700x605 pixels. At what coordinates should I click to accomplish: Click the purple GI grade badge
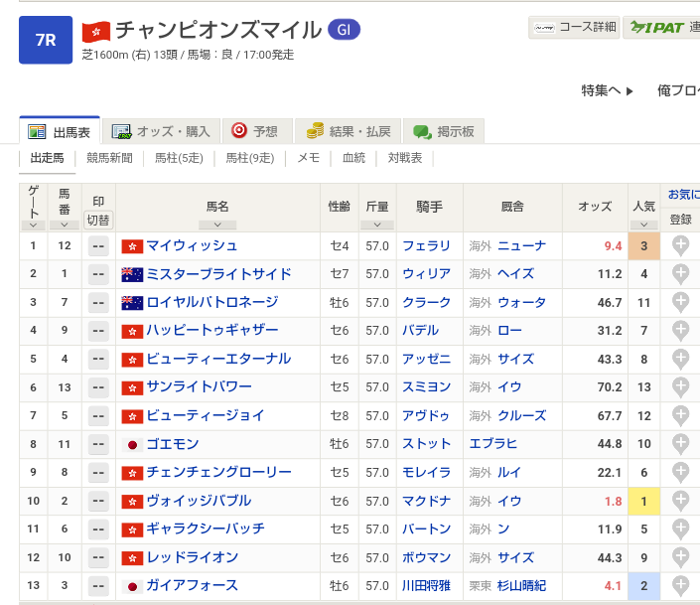[x=344, y=30]
